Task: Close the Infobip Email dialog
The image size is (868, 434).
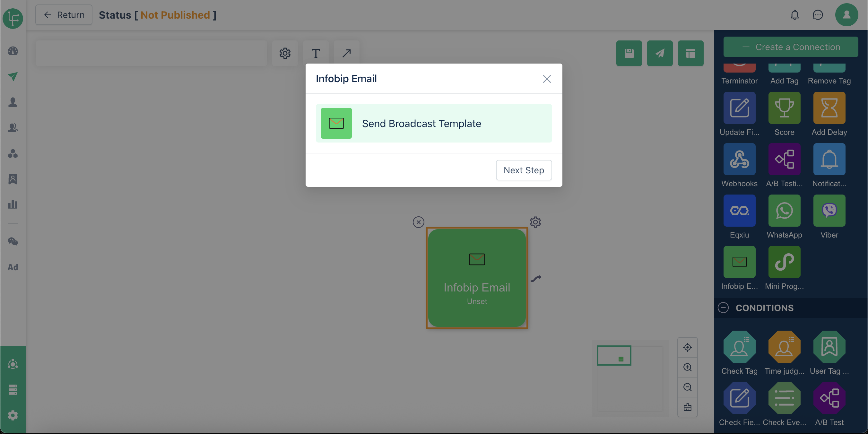Action: pyautogui.click(x=547, y=79)
